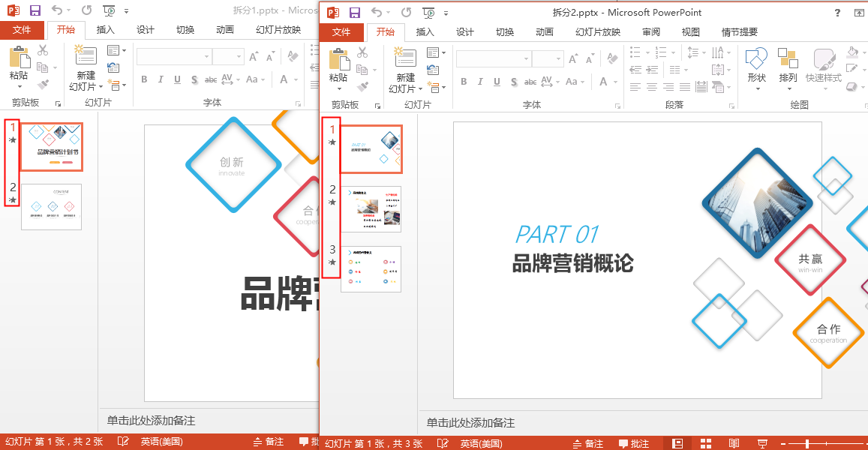Decrease list indent level in 拆分2
Image resolution: width=868 pixels, height=450 pixels.
[635, 70]
